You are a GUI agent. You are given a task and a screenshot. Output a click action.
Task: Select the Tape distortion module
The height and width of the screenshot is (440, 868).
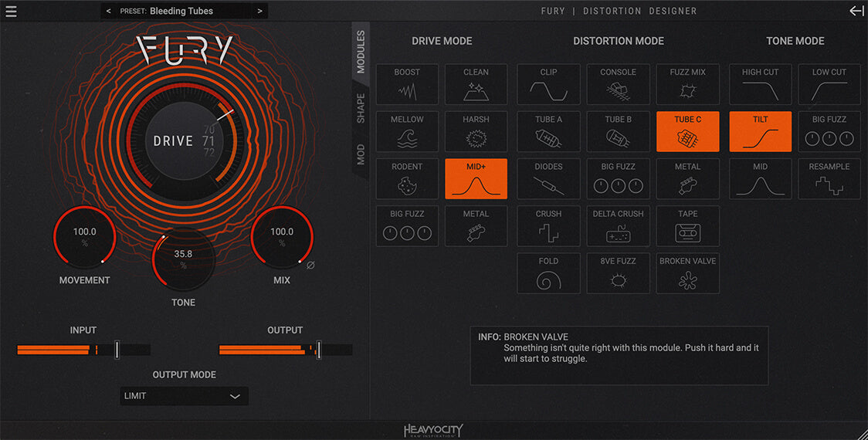687,226
